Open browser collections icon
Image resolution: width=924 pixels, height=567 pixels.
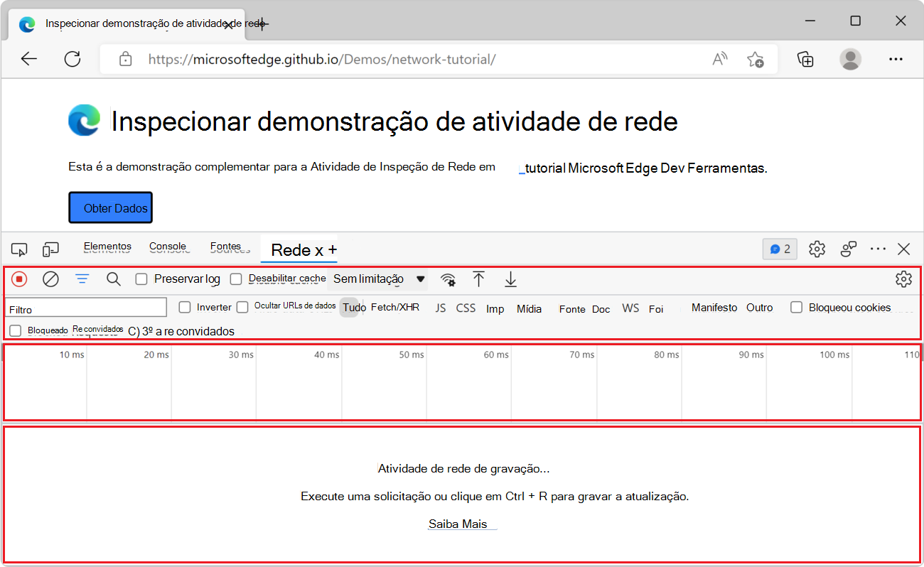[x=805, y=59]
